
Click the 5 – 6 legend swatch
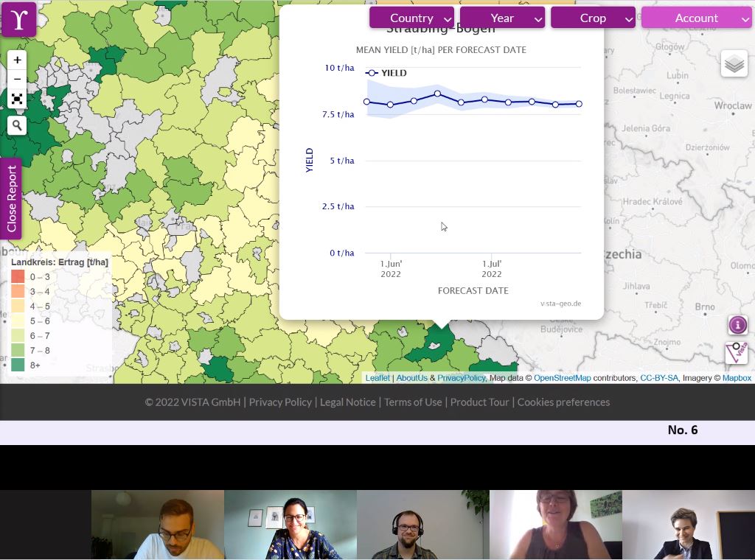point(18,321)
